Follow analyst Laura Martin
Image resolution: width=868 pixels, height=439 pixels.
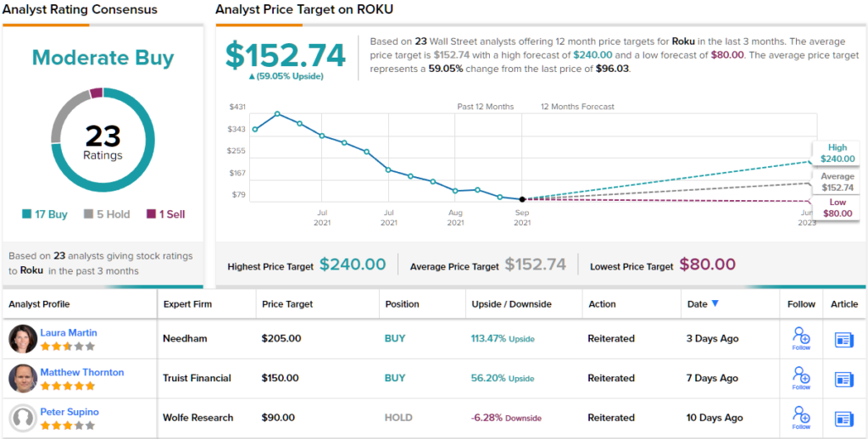tap(801, 338)
